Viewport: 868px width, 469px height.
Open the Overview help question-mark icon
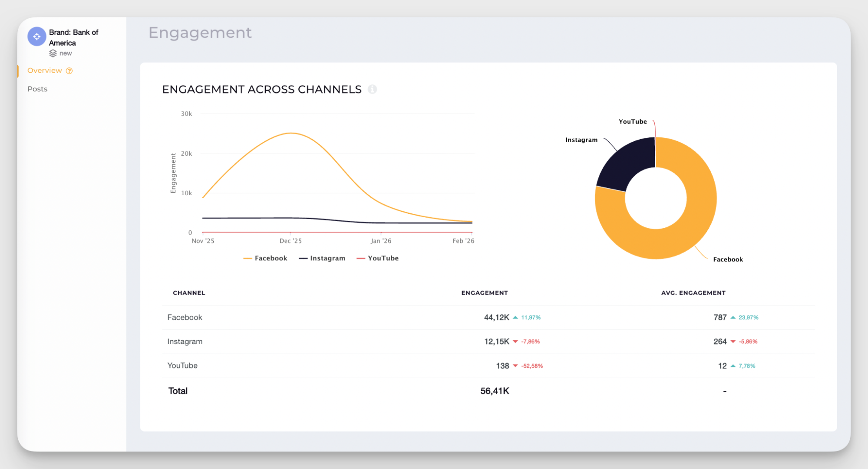click(x=69, y=70)
